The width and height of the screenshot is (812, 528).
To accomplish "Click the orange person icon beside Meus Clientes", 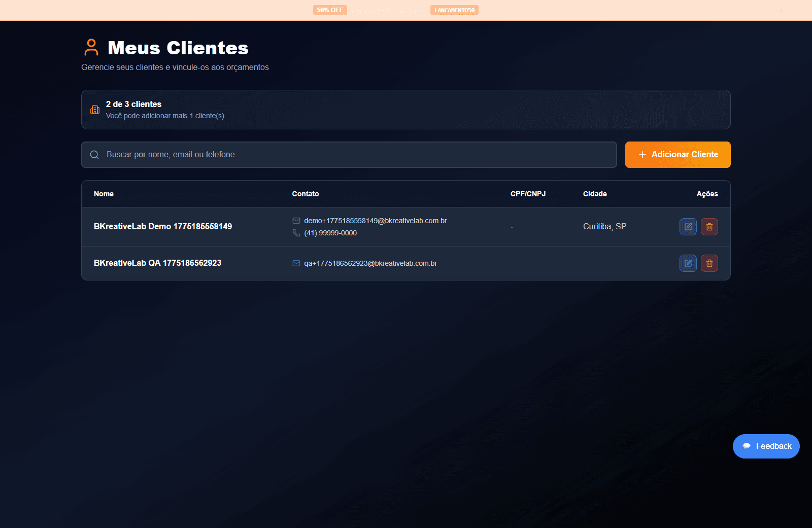I will click(91, 47).
